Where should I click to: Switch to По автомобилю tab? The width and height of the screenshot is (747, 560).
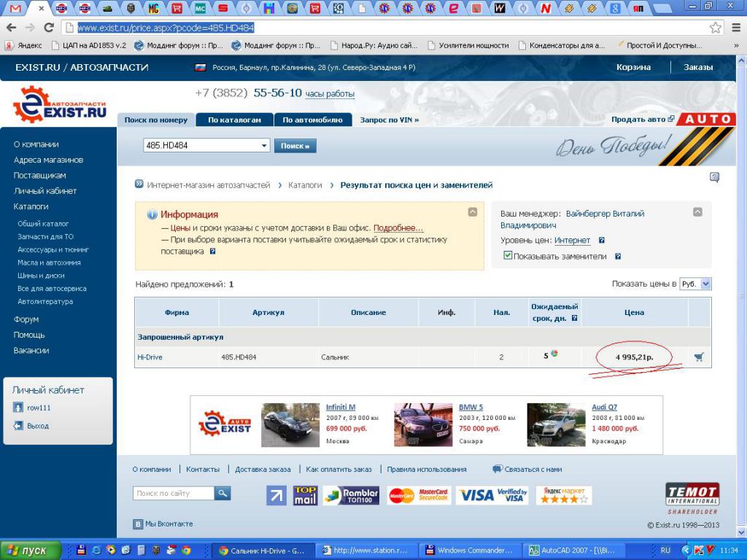click(312, 120)
